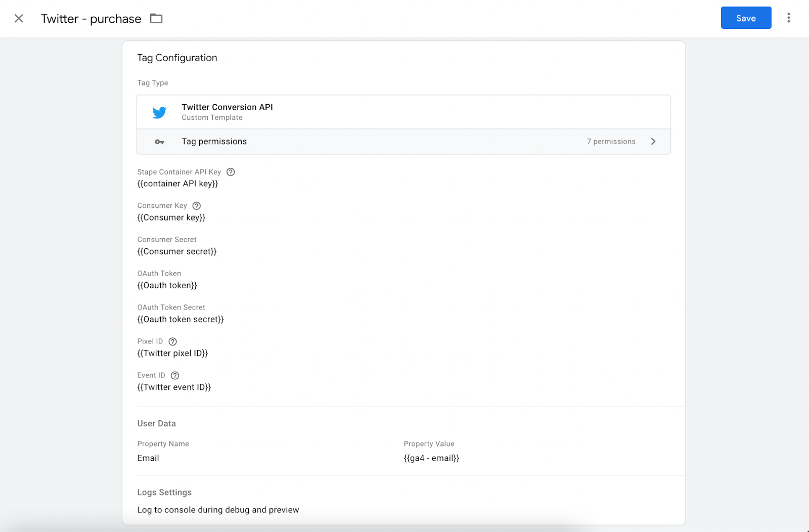This screenshot has height=532, width=809.
Task: Click the Tag Type label
Action: click(x=153, y=83)
